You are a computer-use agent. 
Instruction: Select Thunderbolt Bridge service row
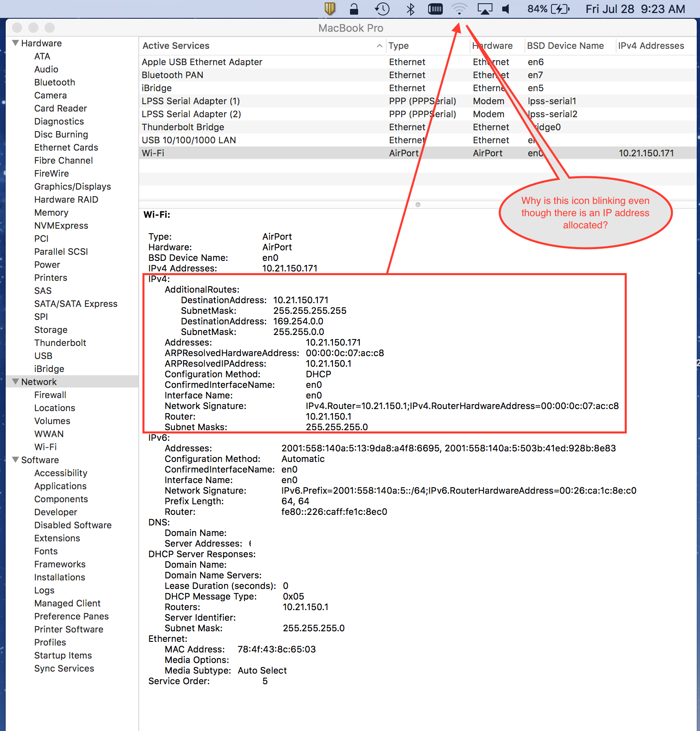(418, 127)
